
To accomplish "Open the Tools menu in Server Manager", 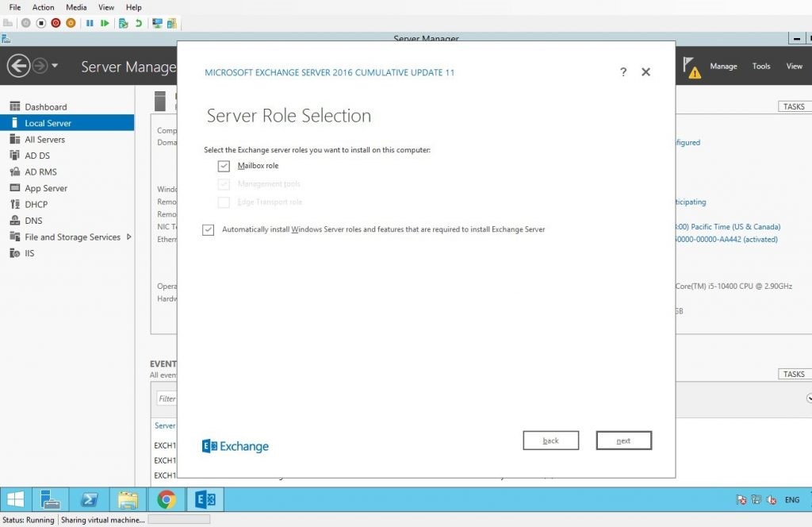I will pos(761,67).
